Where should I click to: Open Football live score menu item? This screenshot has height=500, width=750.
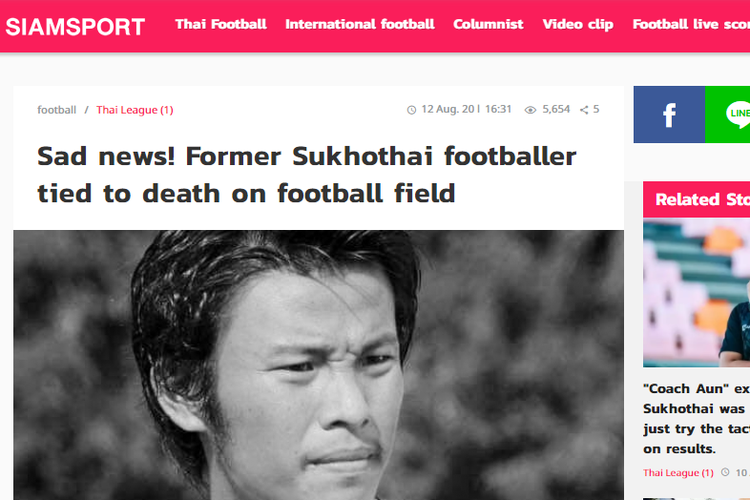click(691, 24)
